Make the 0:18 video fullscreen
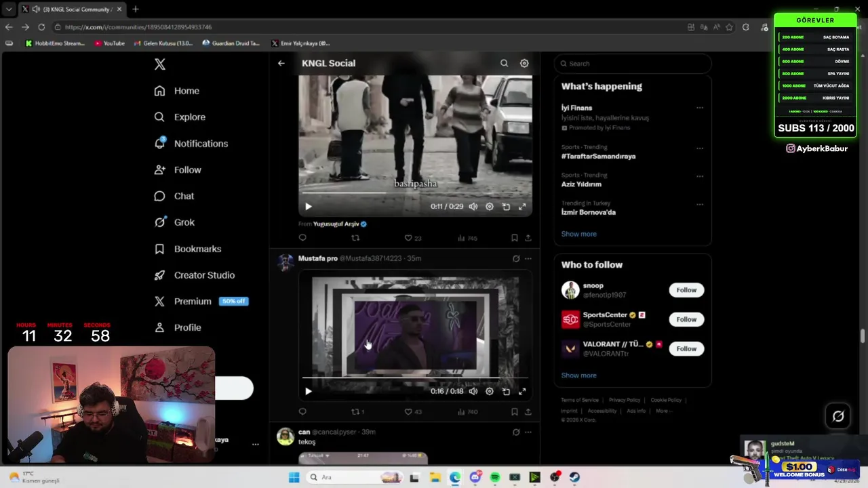The width and height of the screenshot is (868, 488). (x=522, y=391)
